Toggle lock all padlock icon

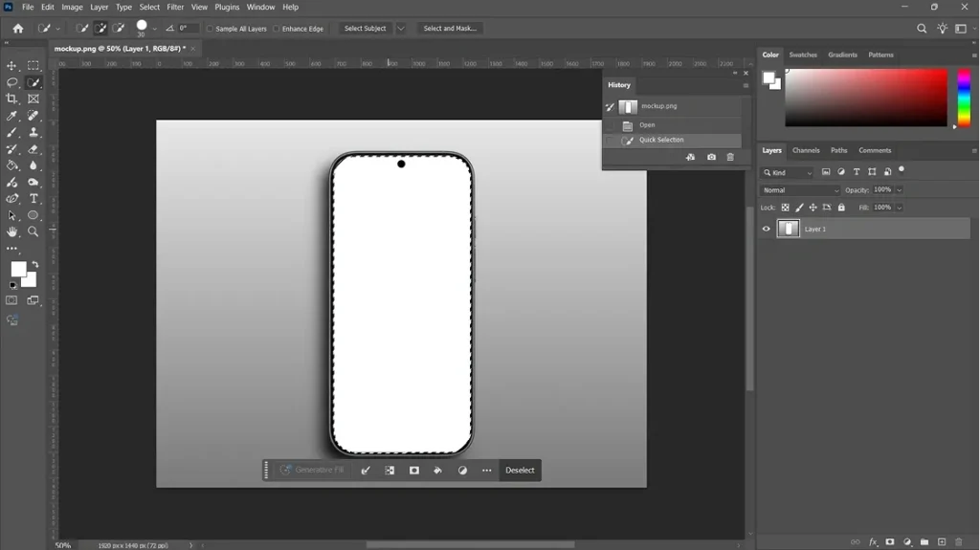tap(841, 208)
